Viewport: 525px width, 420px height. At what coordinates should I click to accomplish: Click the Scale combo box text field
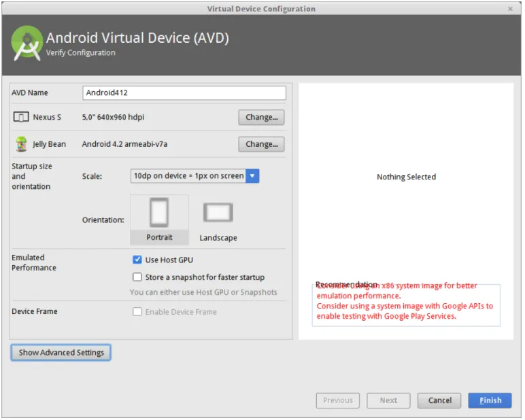click(x=189, y=177)
